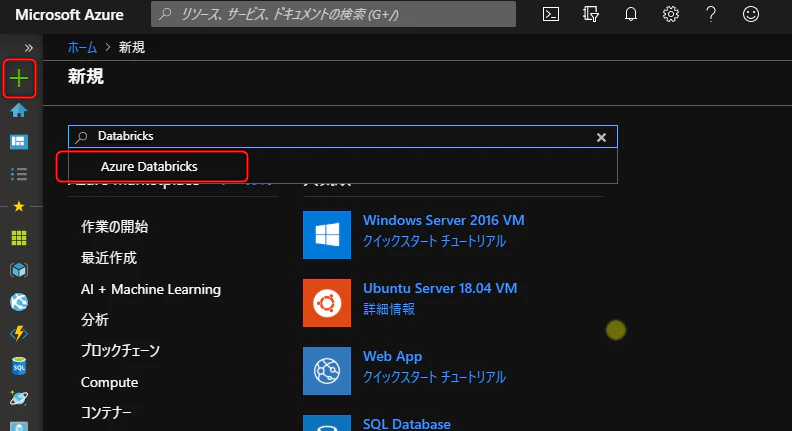Viewport: 792px width, 431px height.
Task: Select Azure Databricks search suggestion
Action: click(149, 167)
